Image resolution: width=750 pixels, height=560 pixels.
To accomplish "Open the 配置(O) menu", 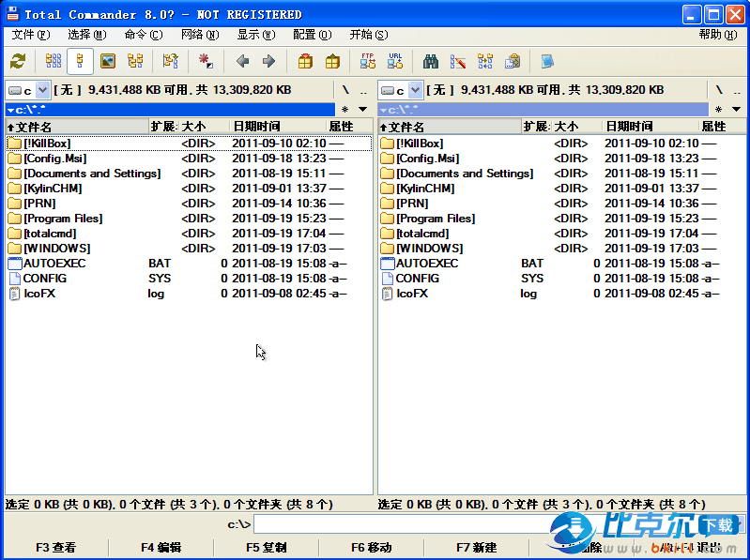I will click(312, 35).
